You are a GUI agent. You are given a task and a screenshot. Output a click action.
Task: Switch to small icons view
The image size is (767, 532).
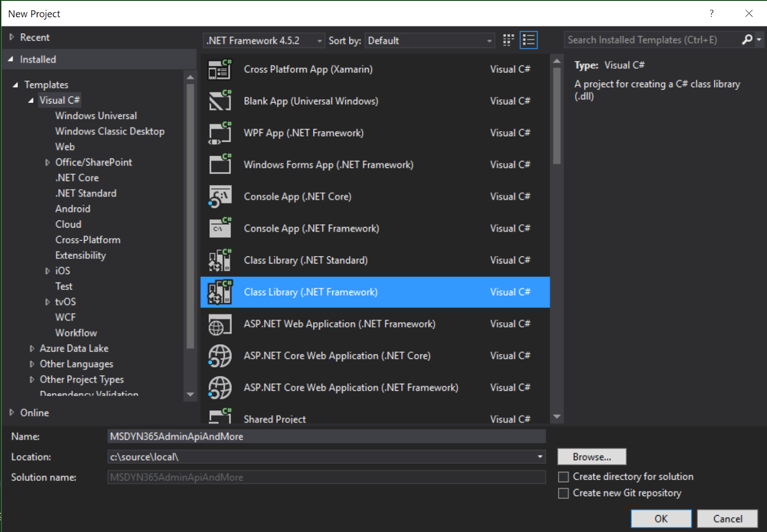[508, 40]
